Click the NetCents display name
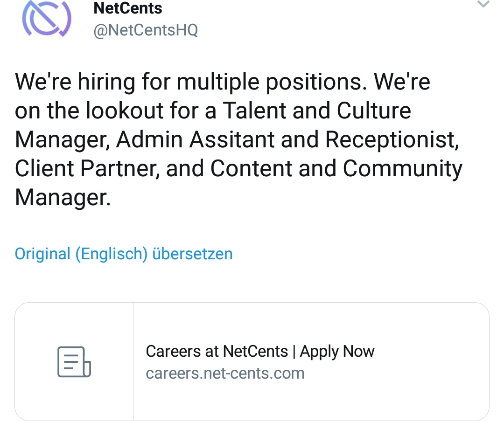This screenshot has width=504, height=422. (127, 8)
